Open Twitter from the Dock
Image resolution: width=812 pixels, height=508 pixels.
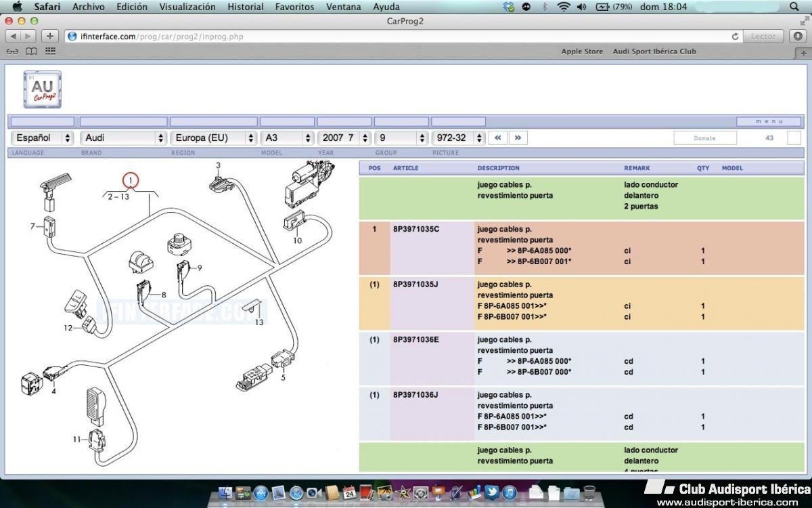tap(492, 492)
